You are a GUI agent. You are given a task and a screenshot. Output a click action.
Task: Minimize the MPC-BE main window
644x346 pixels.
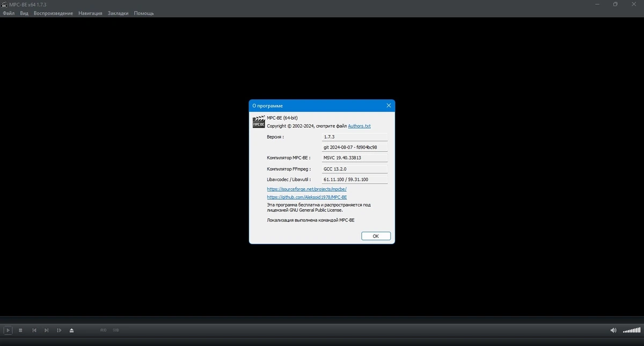pos(597,4)
